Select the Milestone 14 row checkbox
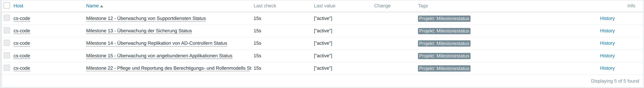Viewport: 644px width, 88px height. 7,43
